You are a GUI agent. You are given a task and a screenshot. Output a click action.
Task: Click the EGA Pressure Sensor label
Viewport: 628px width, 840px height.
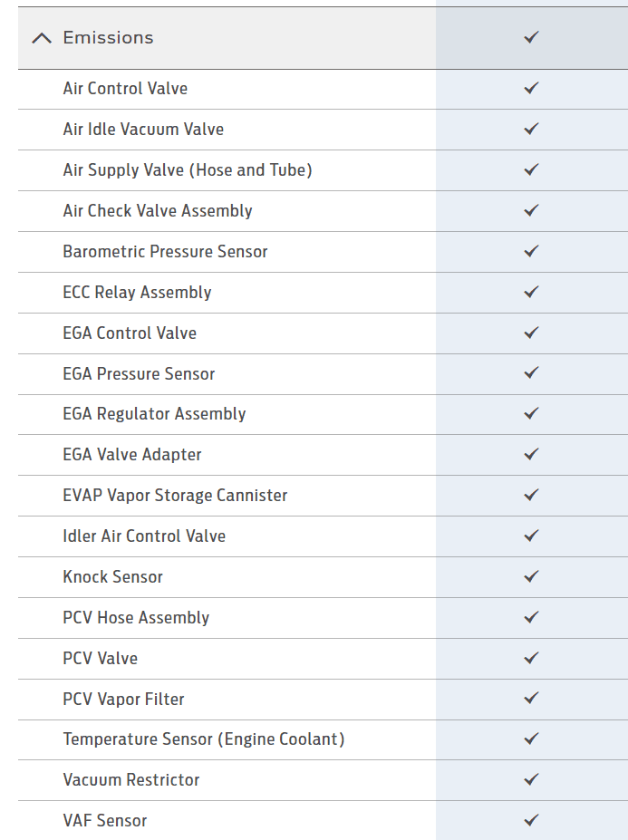(139, 374)
